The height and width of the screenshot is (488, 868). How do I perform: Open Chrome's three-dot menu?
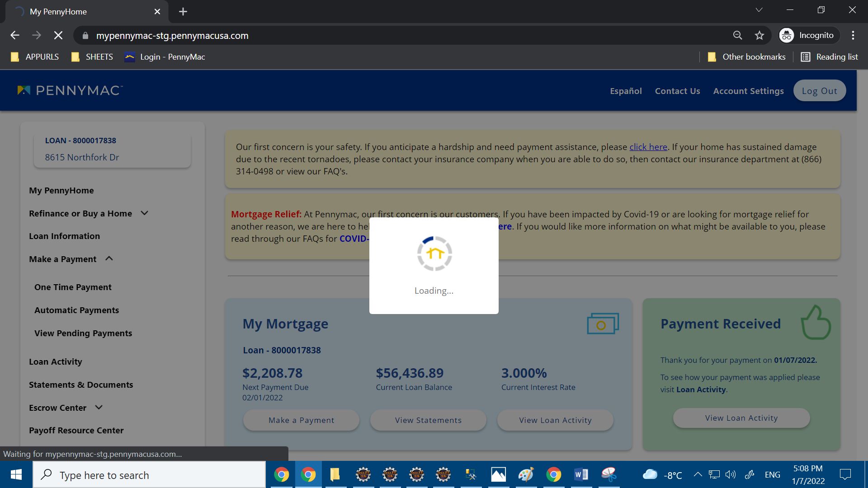853,35
